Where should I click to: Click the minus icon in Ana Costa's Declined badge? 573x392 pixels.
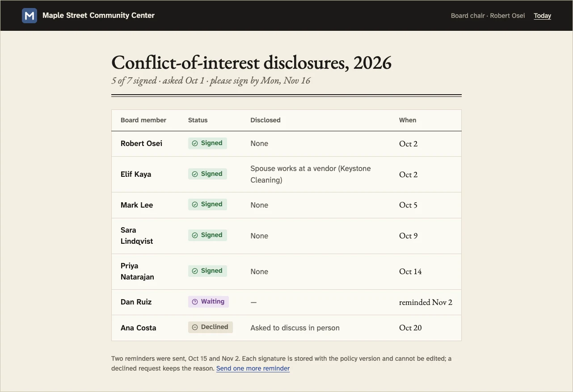195,327
